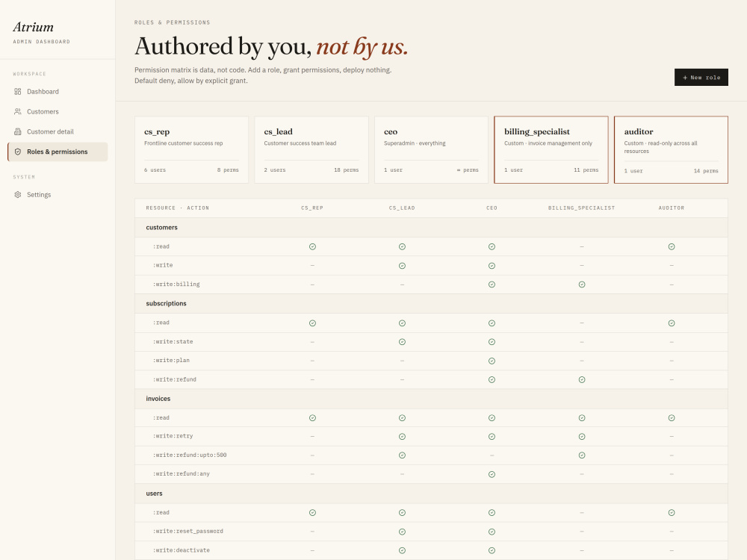Click check for invoices :write:refund:any under ceo
Image resolution: width=747 pixels, height=560 pixels.
tap(492, 474)
